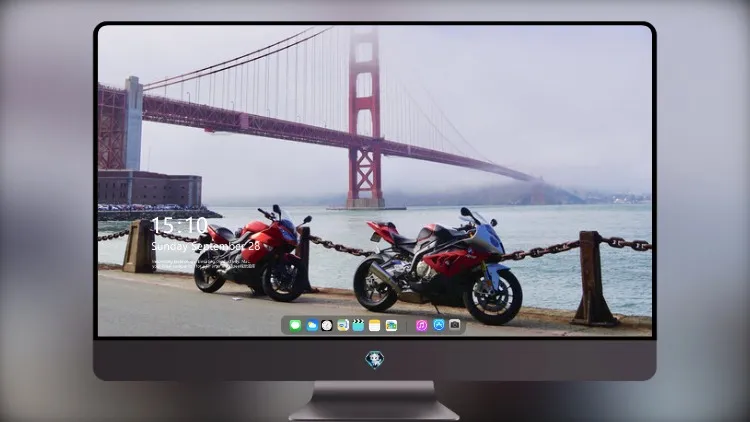The width and height of the screenshot is (750, 422).
Task: Open the green Messages app in dock
Action: [295, 326]
